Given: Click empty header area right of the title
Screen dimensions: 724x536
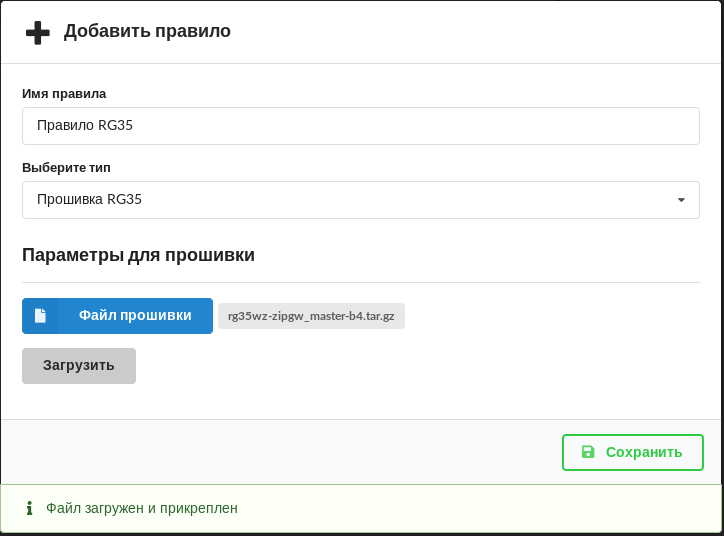Looking at the screenshot, I should click(480, 32).
